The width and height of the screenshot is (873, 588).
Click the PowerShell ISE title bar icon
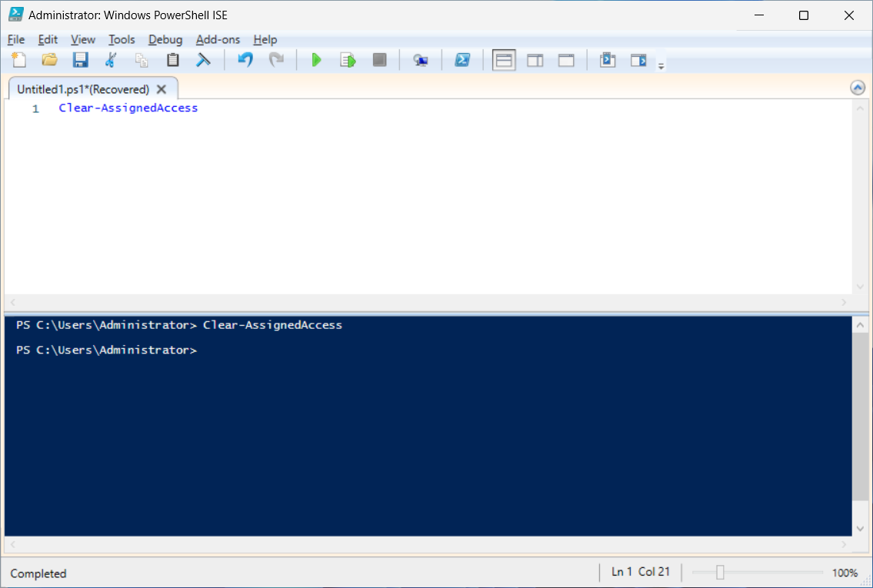pyautogui.click(x=15, y=15)
